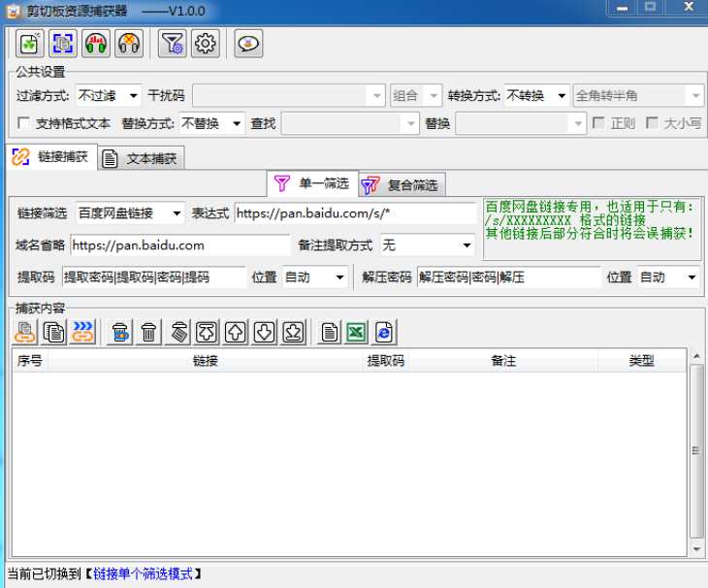The height and width of the screenshot is (588, 708).
Task: Move item down arrow icon
Action: [x=264, y=333]
